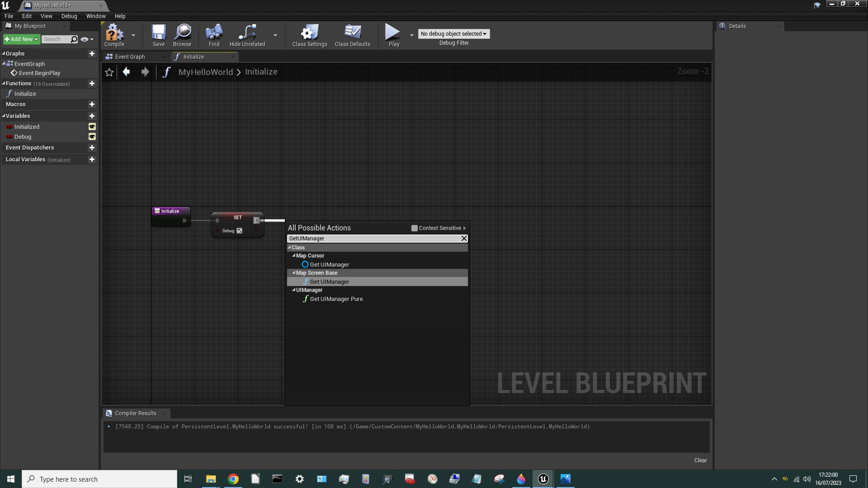Open Play options dropdown arrow
The width and height of the screenshot is (868, 488).
click(411, 35)
